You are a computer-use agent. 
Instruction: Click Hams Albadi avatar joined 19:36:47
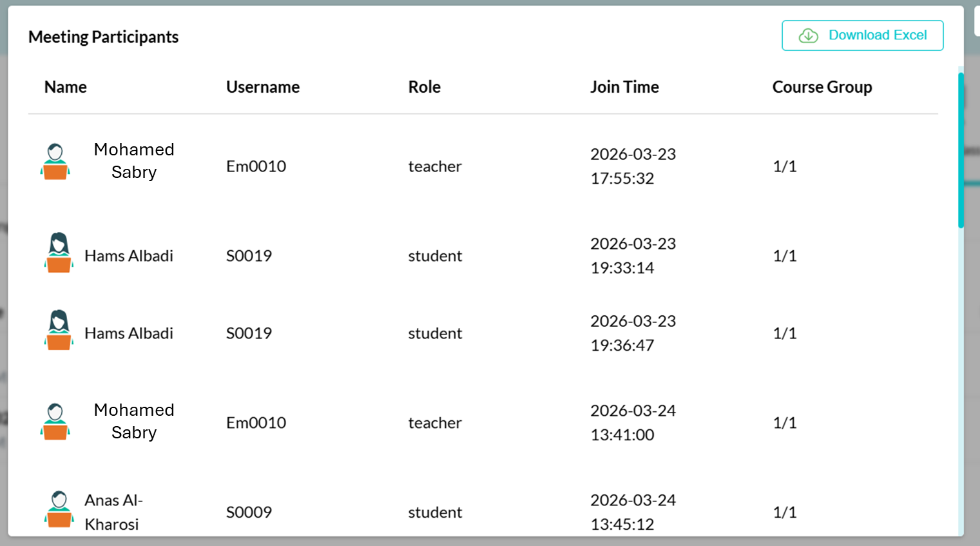(x=59, y=330)
